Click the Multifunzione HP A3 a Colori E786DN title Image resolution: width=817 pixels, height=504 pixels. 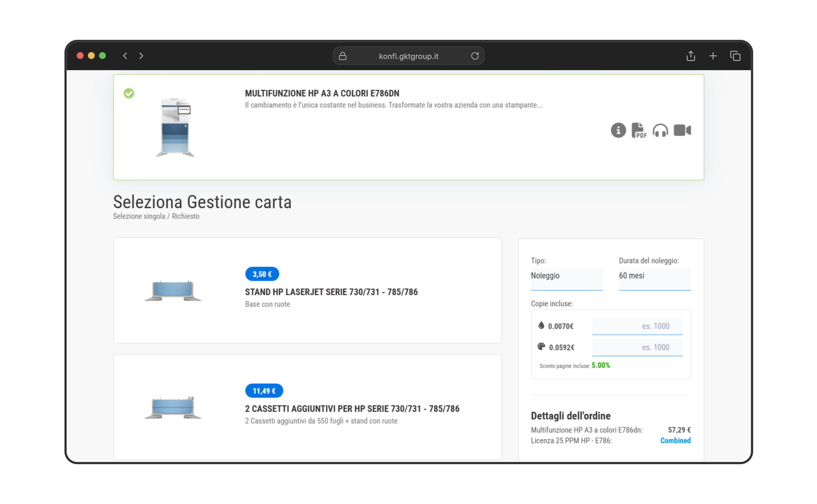[x=322, y=93]
